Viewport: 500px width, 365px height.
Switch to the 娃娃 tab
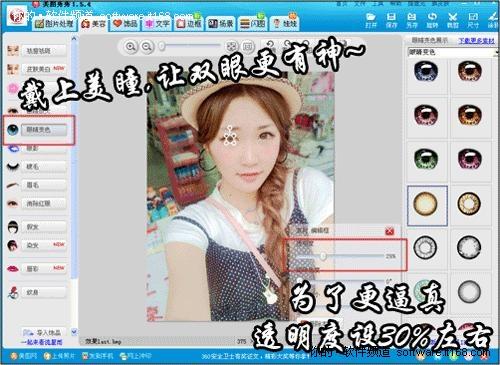(284, 24)
